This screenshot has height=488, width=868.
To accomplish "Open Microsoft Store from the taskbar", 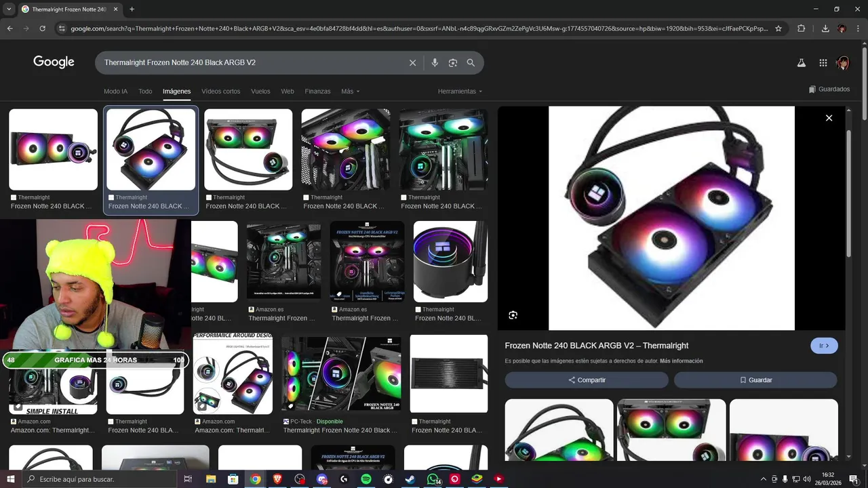I will pos(233,479).
